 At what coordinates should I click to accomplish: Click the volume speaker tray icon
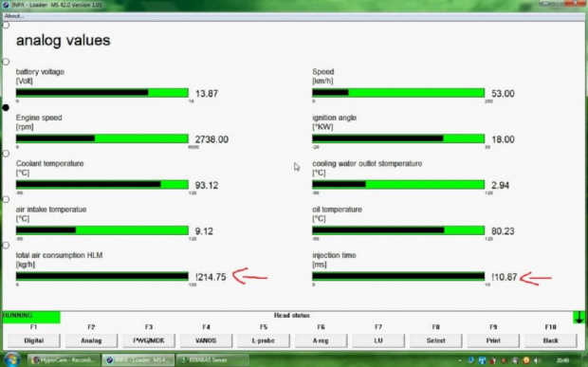[537, 360]
